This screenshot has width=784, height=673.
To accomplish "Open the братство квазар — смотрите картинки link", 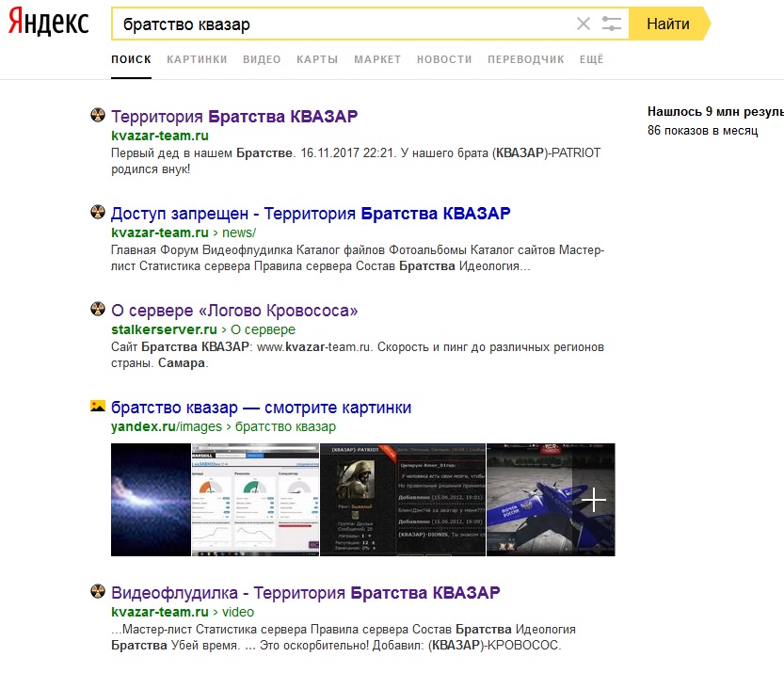I will 261,408.
